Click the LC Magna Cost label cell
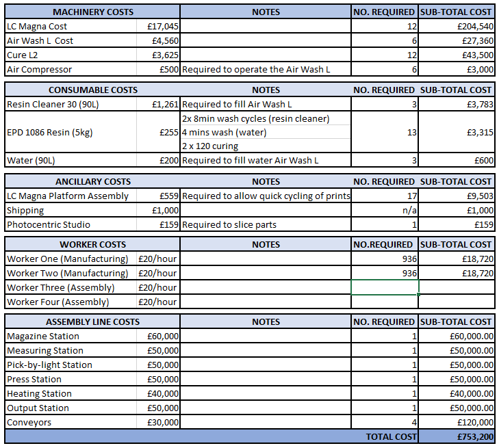Screen dimensions: 499x448 click(x=71, y=26)
